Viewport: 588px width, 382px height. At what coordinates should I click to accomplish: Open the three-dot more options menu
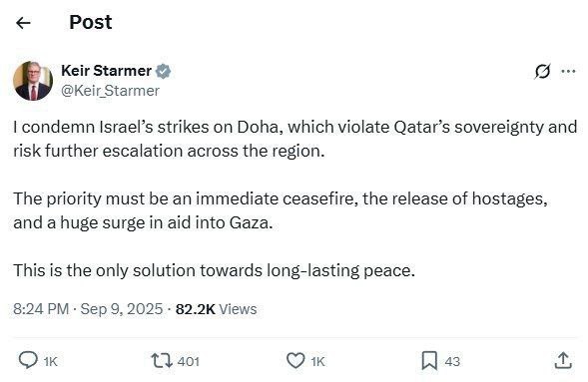(x=568, y=71)
